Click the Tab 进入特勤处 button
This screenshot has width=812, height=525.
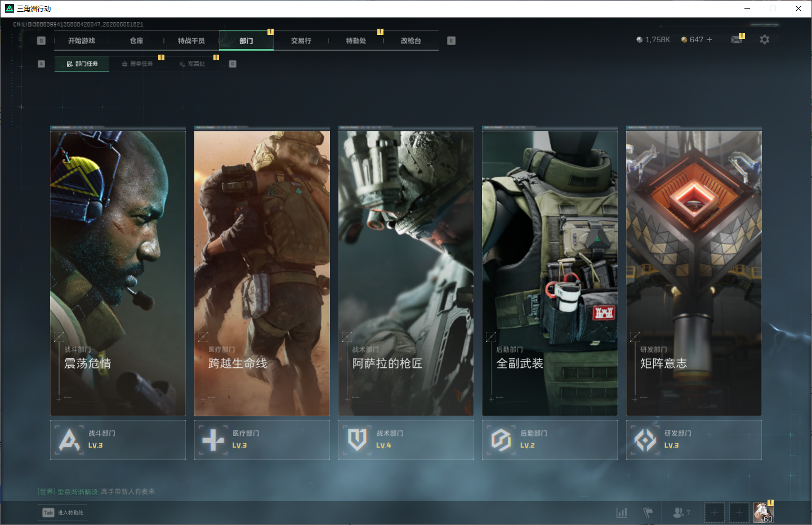coord(63,513)
